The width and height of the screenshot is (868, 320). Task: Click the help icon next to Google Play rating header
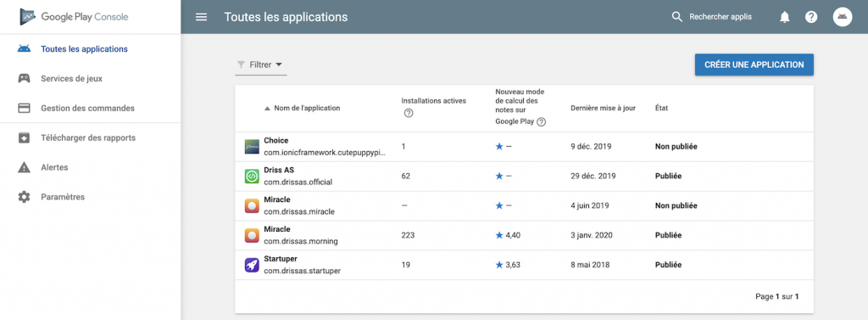542,122
